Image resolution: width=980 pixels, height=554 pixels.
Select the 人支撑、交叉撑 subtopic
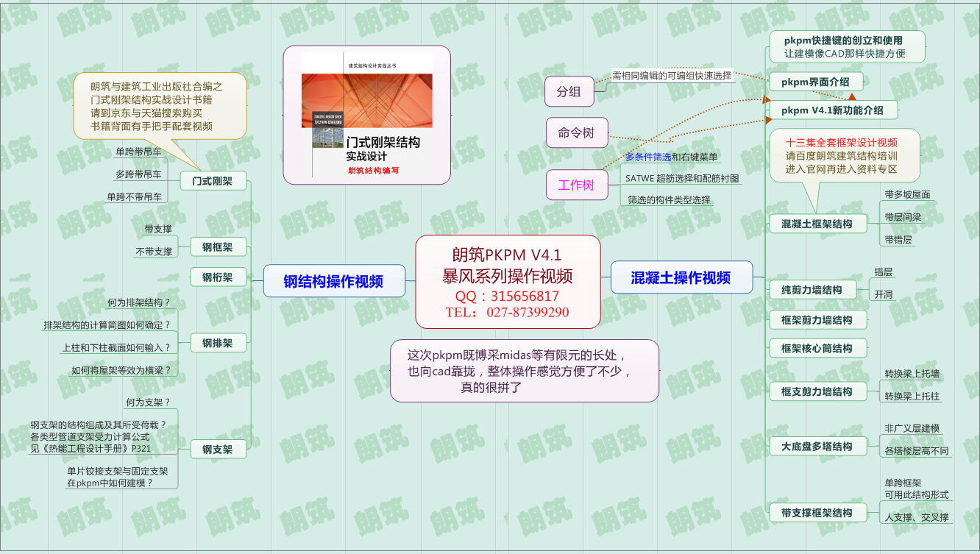click(917, 517)
